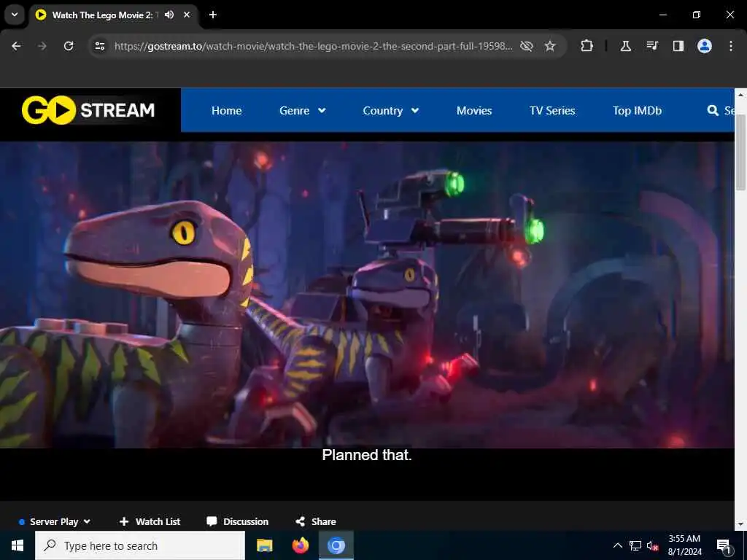This screenshot has height=560, width=747.
Task: Open File Explorer from the taskbar
Action: pos(264,545)
